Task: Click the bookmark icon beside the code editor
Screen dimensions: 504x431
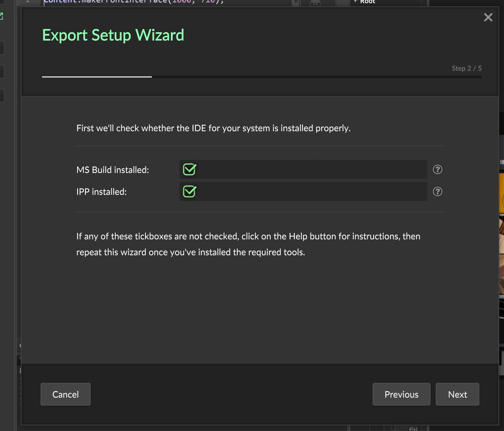Action: [296, 3]
